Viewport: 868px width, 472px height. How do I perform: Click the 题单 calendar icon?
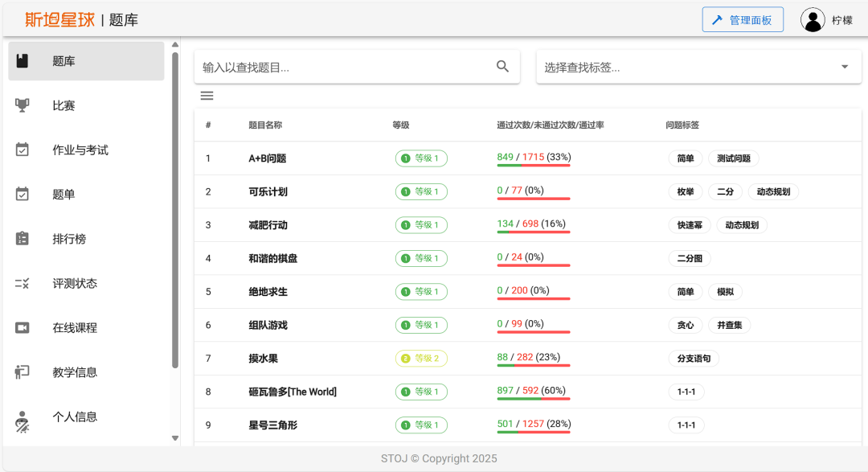pos(23,194)
